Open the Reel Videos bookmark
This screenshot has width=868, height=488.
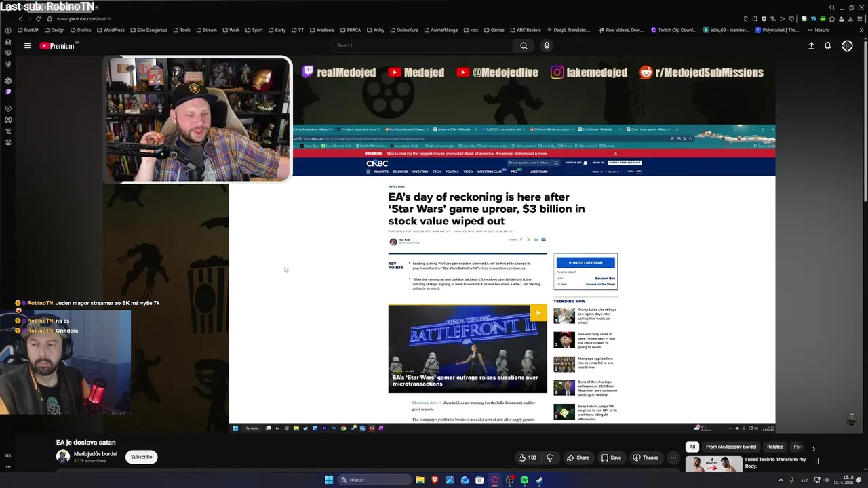coord(620,30)
